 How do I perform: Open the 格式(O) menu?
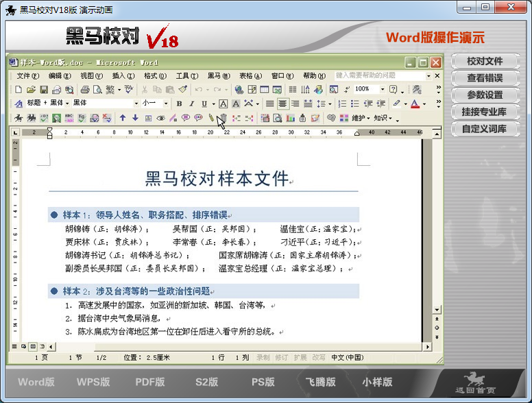coord(155,75)
